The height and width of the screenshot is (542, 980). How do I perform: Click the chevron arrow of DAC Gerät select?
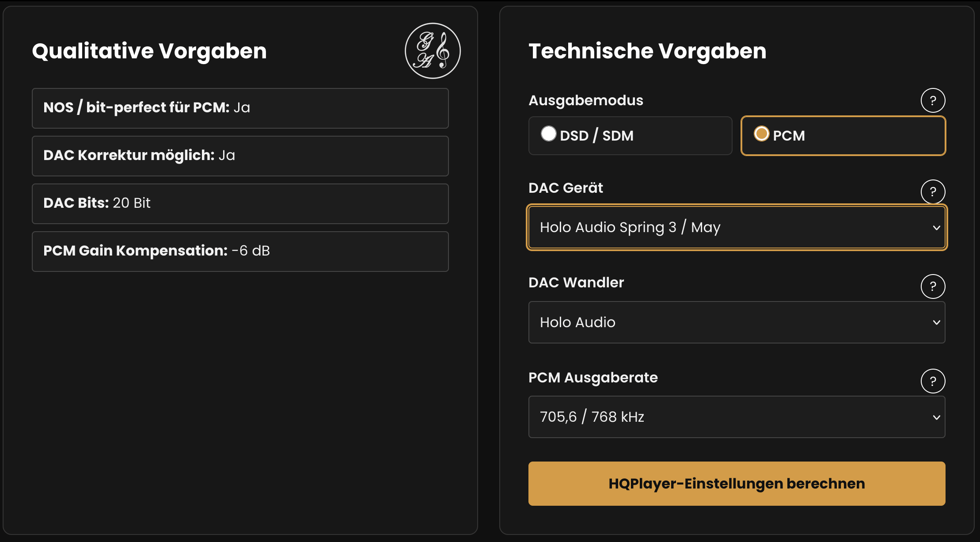[x=936, y=228]
